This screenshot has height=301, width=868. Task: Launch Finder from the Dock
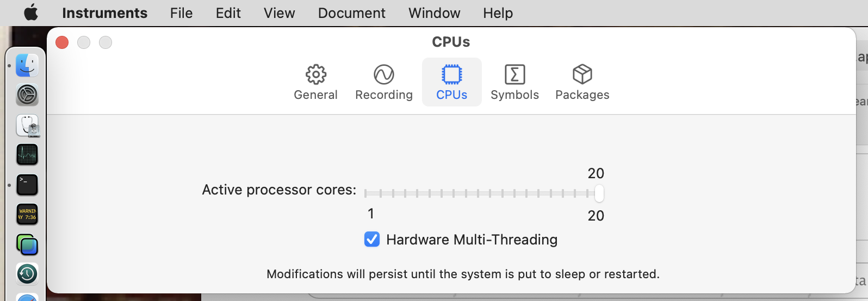point(27,66)
